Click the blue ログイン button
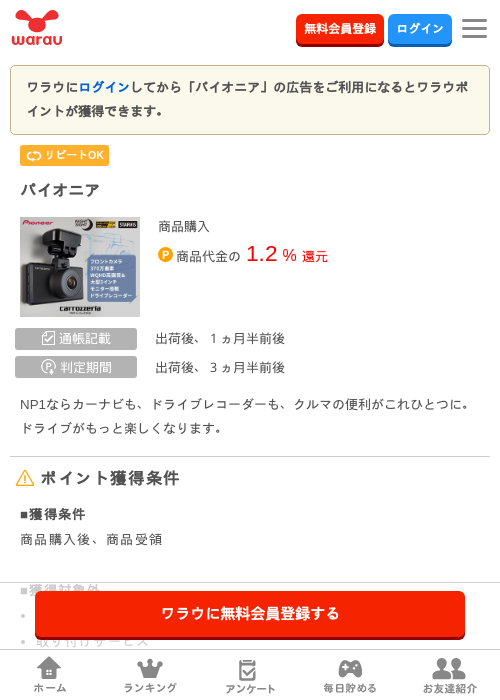The image size is (500, 700). point(420,29)
